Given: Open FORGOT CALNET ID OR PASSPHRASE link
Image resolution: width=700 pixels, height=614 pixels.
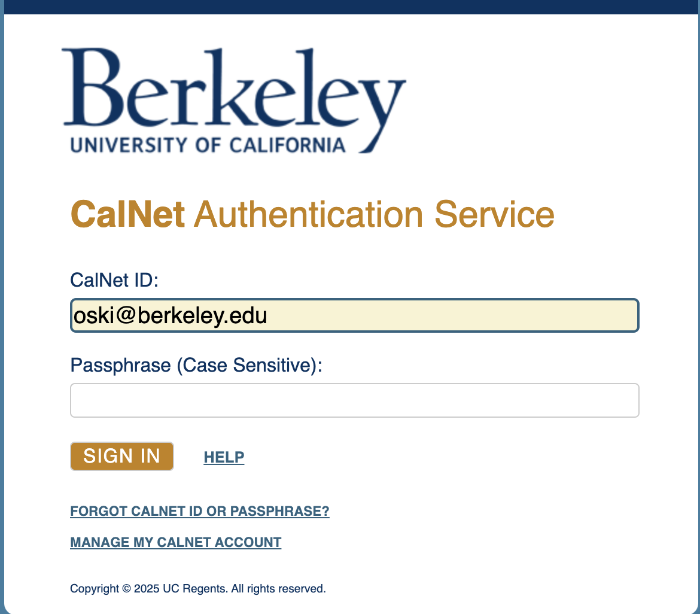Looking at the screenshot, I should (x=200, y=512).
